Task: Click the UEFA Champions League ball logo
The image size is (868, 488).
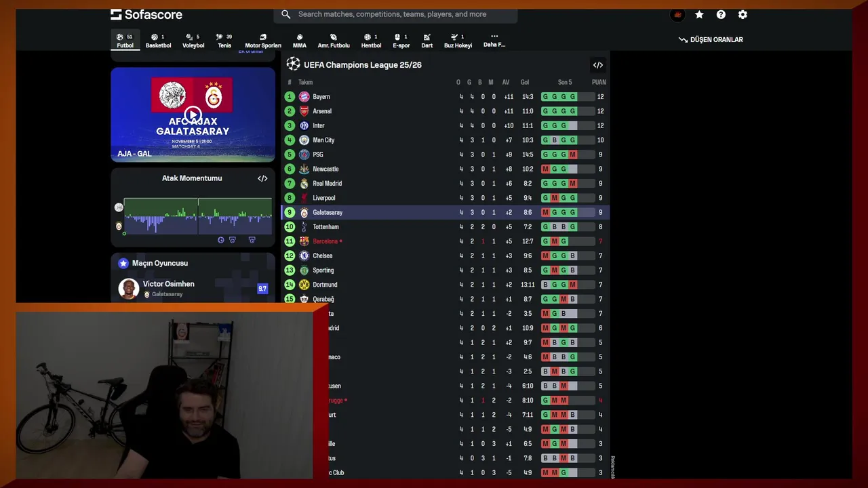Action: click(293, 64)
